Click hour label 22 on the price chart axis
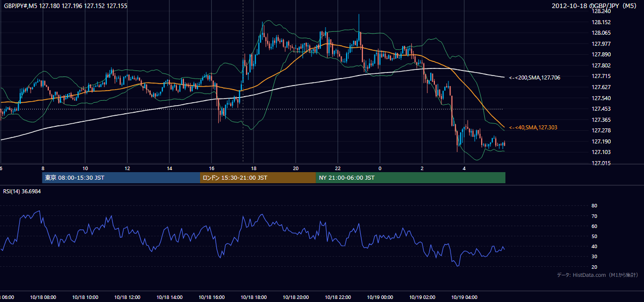Viewport: 644px width, 302px height. pos(338,168)
